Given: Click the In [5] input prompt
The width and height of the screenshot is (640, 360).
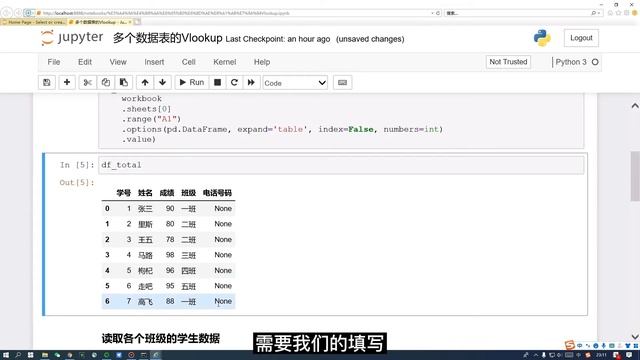Looking at the screenshot, I should click(x=77, y=165).
